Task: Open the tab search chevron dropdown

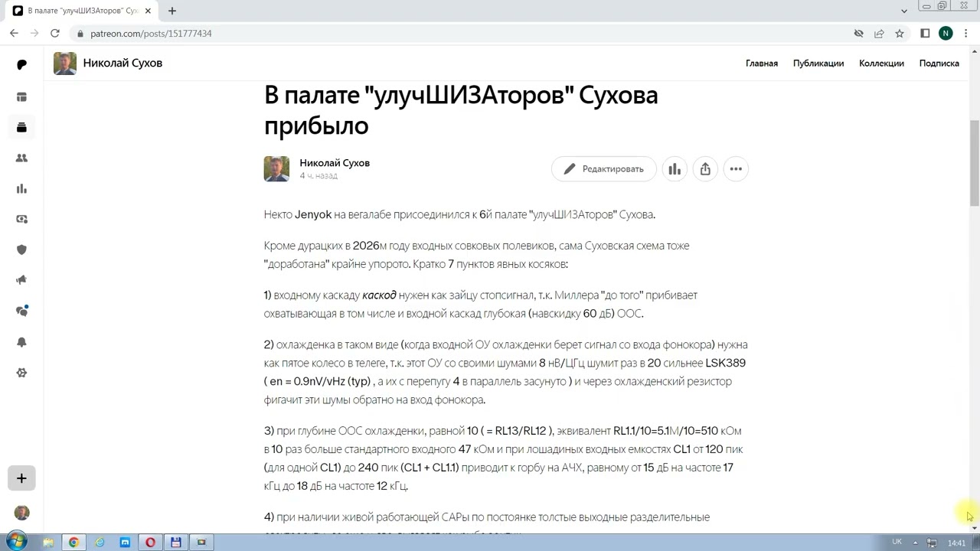Action: 904,11
